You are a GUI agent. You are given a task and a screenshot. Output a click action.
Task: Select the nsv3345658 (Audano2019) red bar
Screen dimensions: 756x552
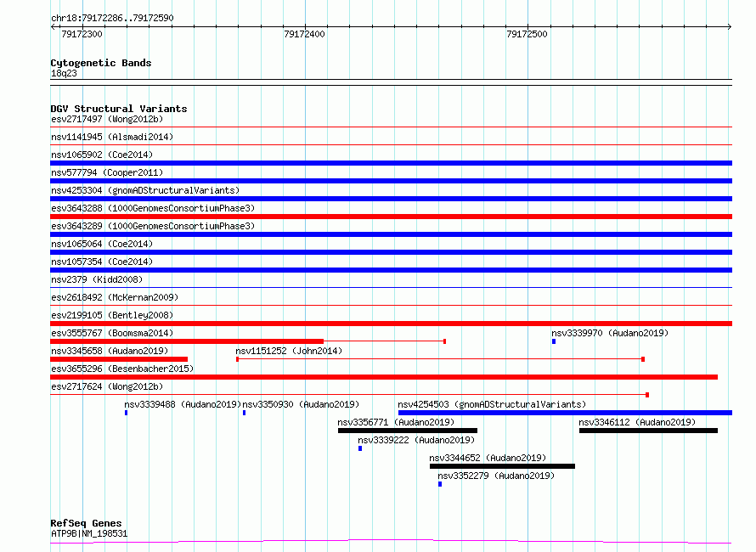click(119, 359)
